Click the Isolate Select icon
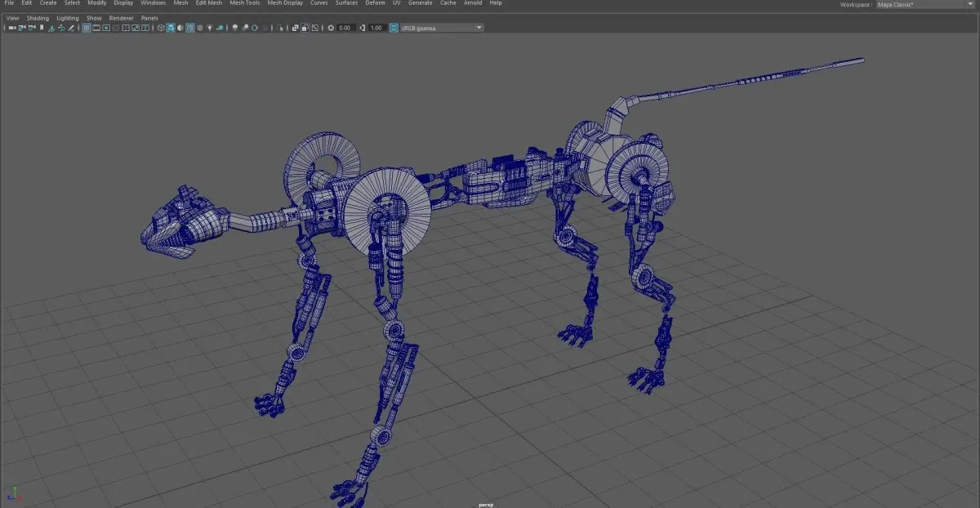The height and width of the screenshot is (508, 980). [x=280, y=28]
